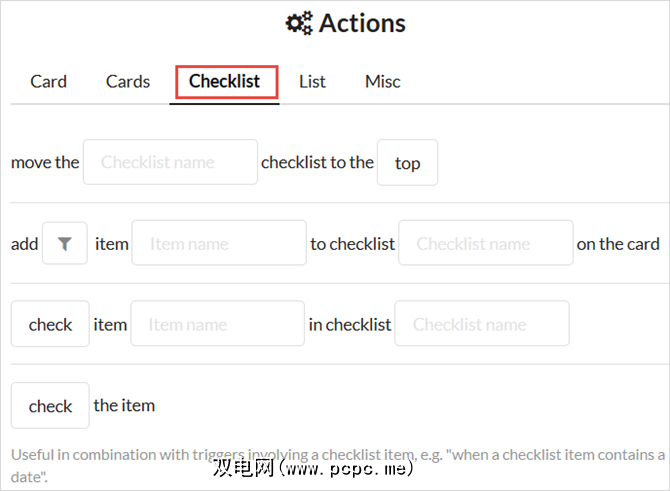
Task: Click Checklist name field before 'on the card'
Action: tap(485, 243)
